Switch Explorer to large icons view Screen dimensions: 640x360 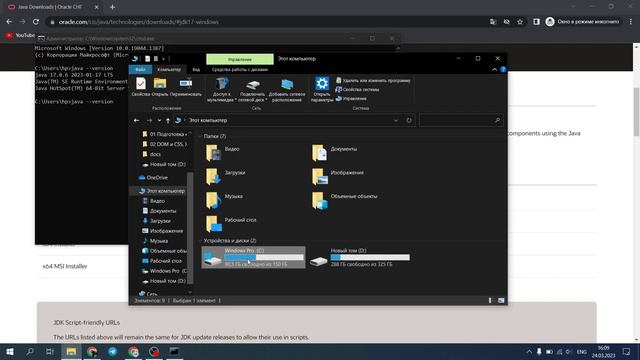tap(501, 300)
